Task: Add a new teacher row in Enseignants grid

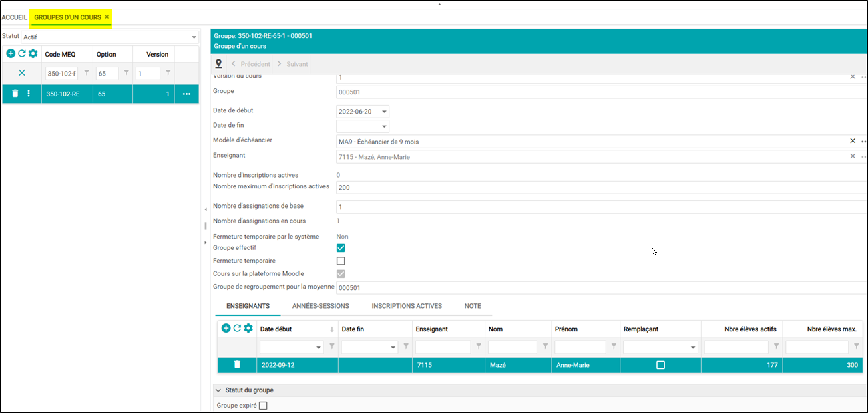Action: pyautogui.click(x=226, y=328)
